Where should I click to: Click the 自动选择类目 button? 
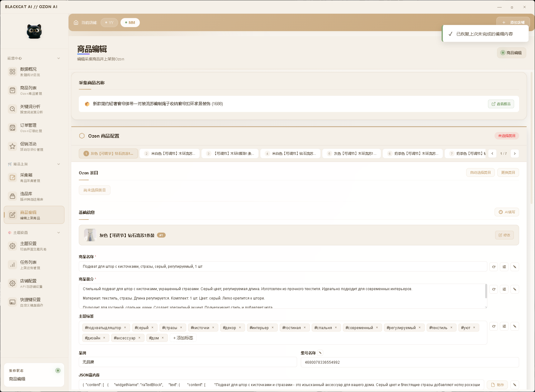tap(481, 172)
